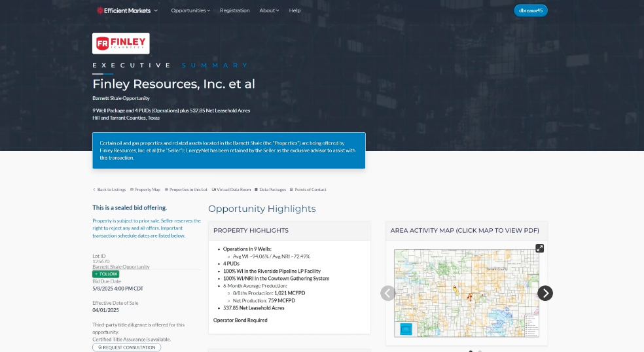Click the Finley Resources, Inc. et al title
Screen dimensions: 644x352
pos(173,84)
